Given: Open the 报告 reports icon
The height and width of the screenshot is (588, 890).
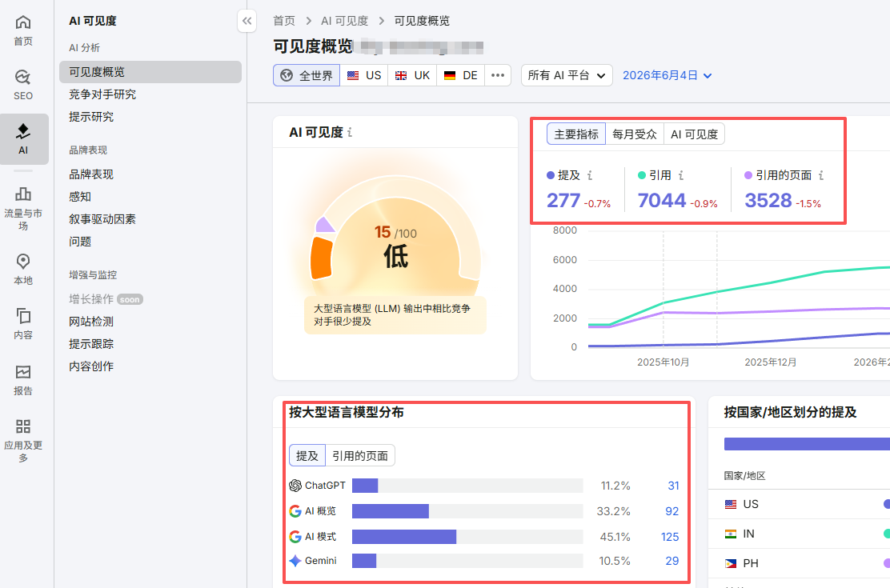Looking at the screenshot, I should 23,372.
